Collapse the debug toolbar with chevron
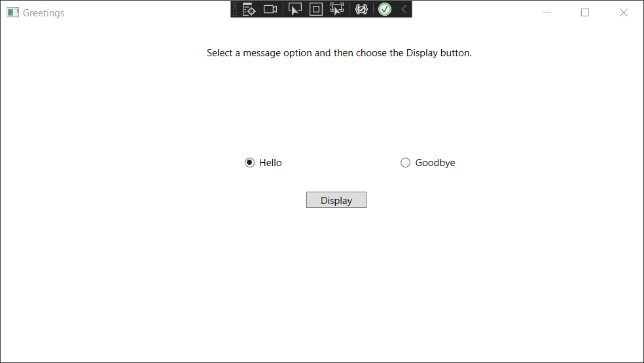644x363 pixels. 404,9
